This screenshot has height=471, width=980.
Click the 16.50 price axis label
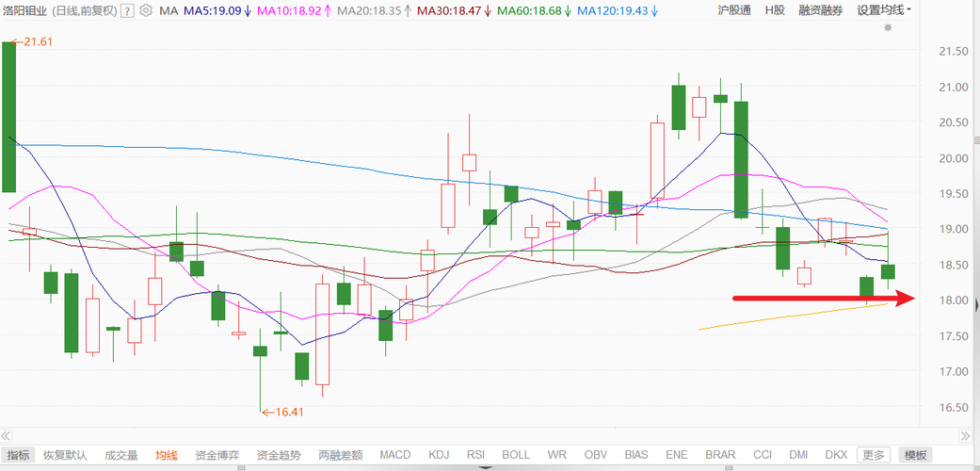(x=953, y=407)
